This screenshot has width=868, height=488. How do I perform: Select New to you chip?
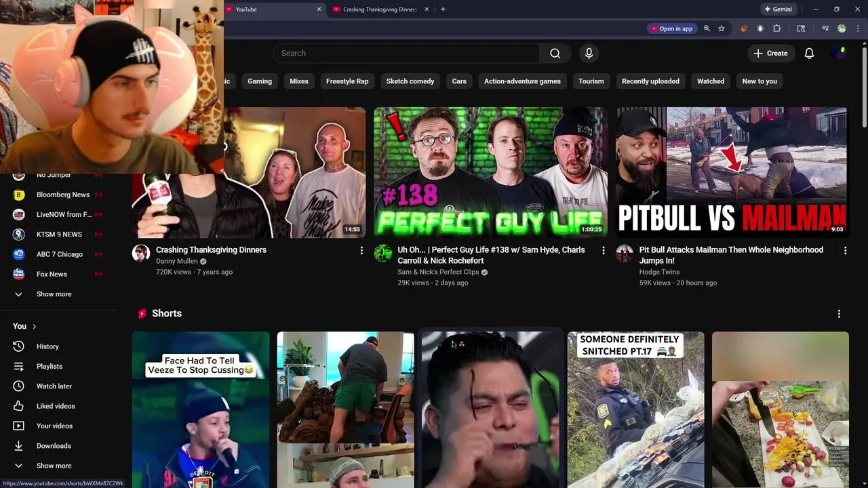pyautogui.click(x=759, y=81)
